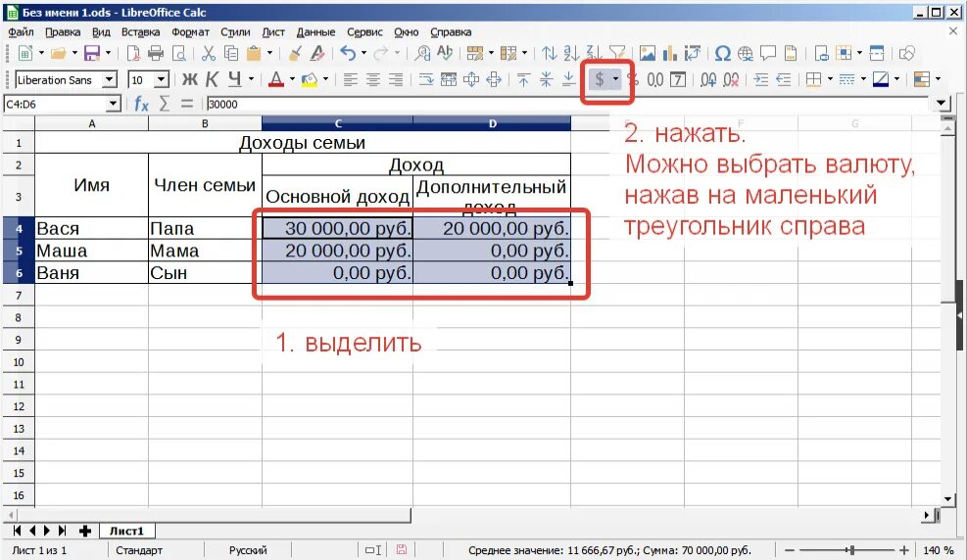Insert Image icon
The height and width of the screenshot is (560, 967).
(647, 54)
